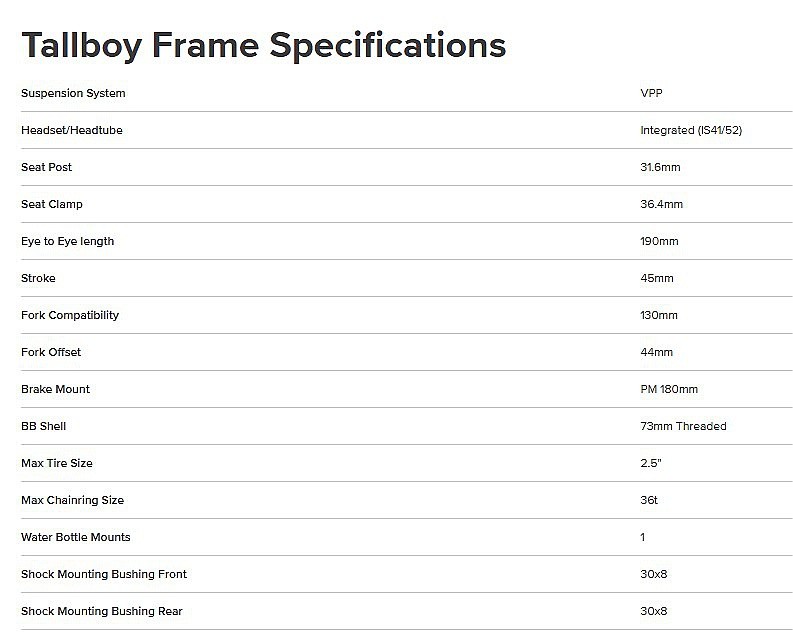This screenshot has height=635, width=793.
Task: Click the Brake Mount label
Action: (x=55, y=389)
